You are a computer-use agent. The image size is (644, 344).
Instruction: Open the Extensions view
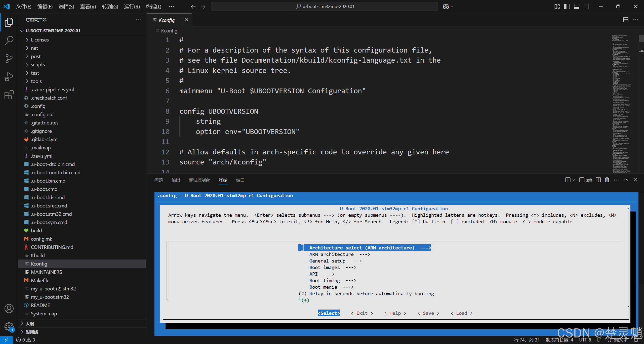click(x=9, y=95)
